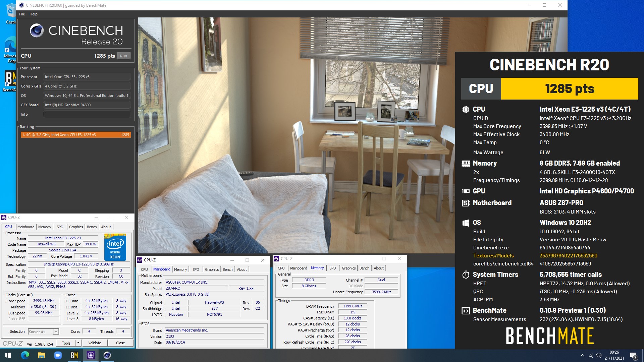
Task: Click the Processor field in Cinebench
Action: (87, 77)
